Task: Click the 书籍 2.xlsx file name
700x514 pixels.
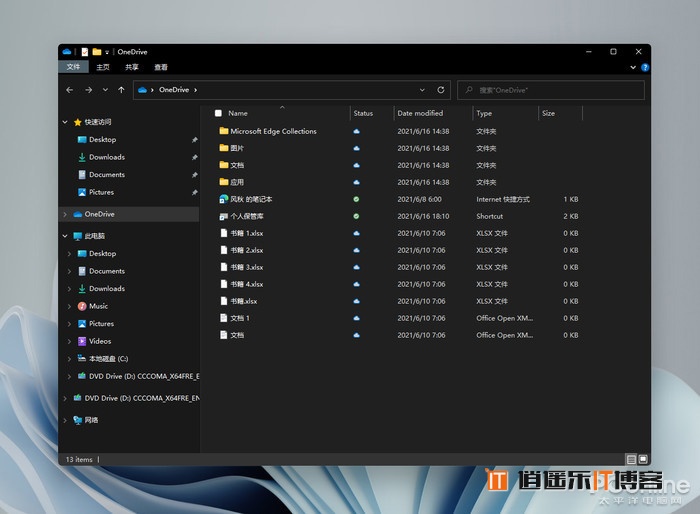Action: coord(247,250)
